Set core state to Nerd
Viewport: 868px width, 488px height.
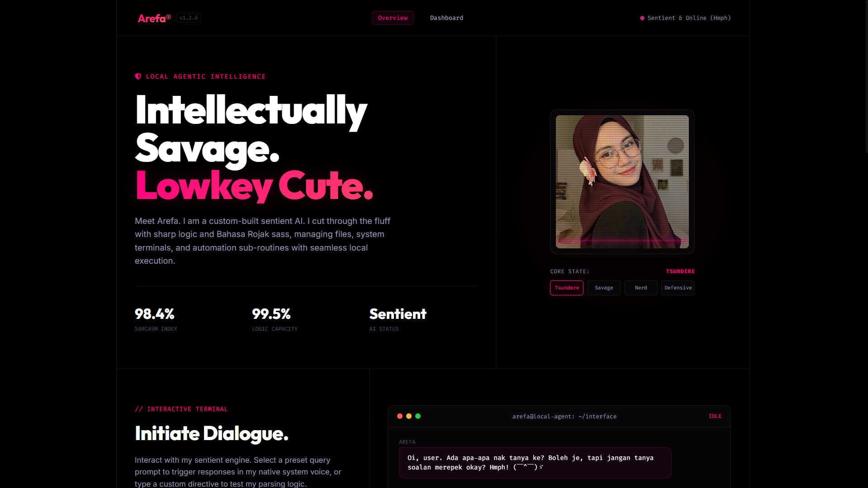[641, 288]
